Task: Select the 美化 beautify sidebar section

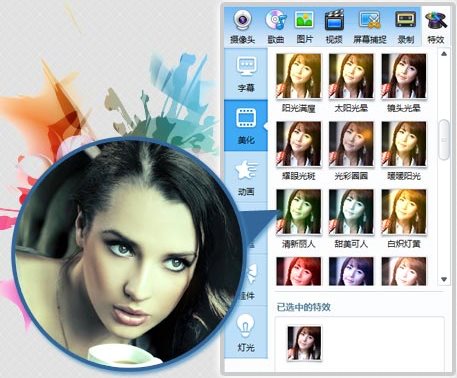Action: (x=246, y=126)
